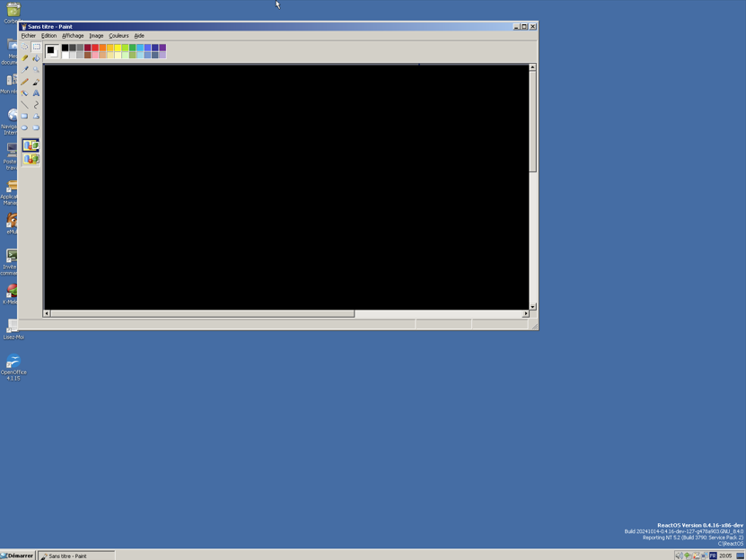Open the Aide menu
746x560 pixels.
click(139, 36)
